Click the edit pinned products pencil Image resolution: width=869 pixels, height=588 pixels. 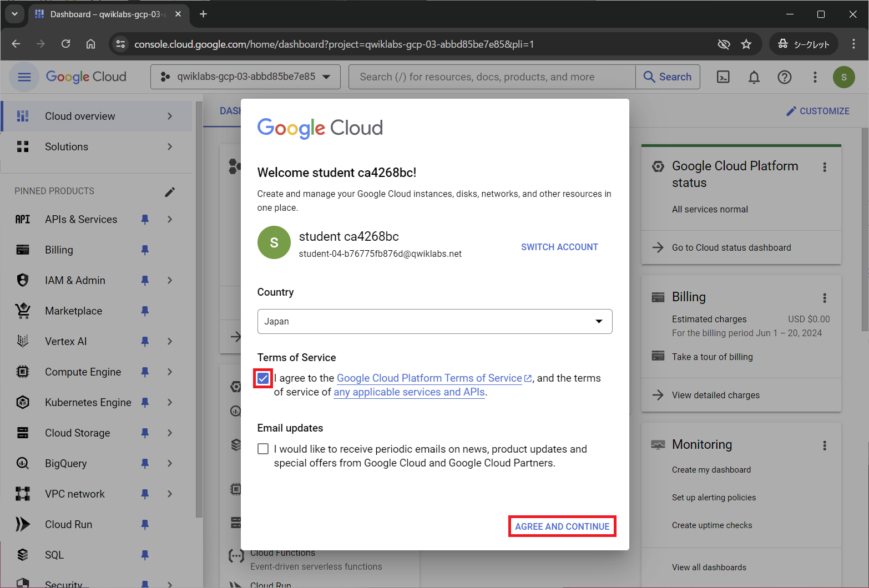point(170,192)
